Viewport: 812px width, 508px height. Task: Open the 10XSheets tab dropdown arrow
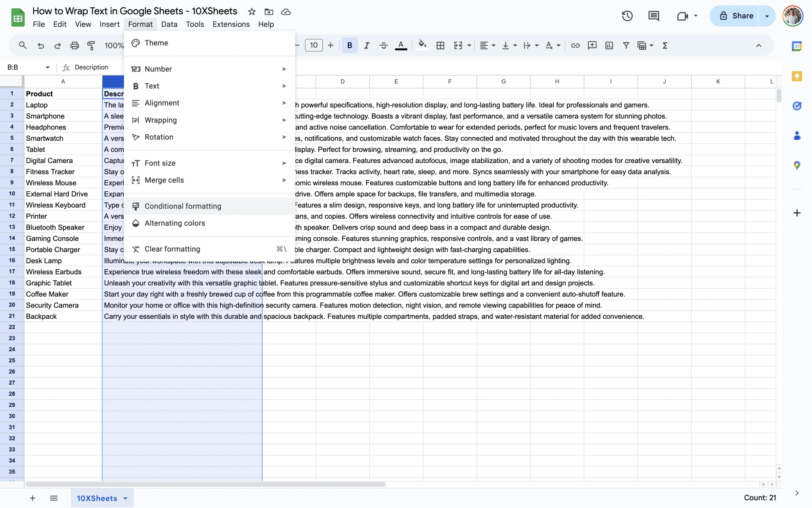125,498
